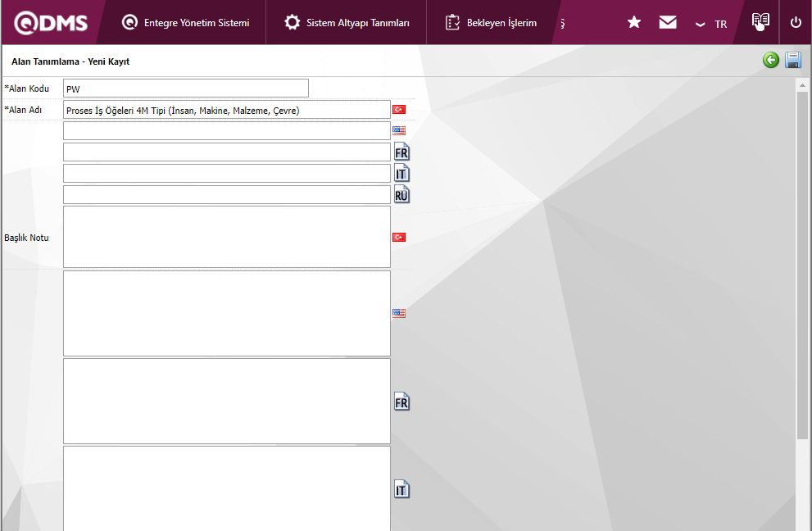Click the QDMS logo
The width and height of the screenshot is (812, 531).
click(x=51, y=23)
